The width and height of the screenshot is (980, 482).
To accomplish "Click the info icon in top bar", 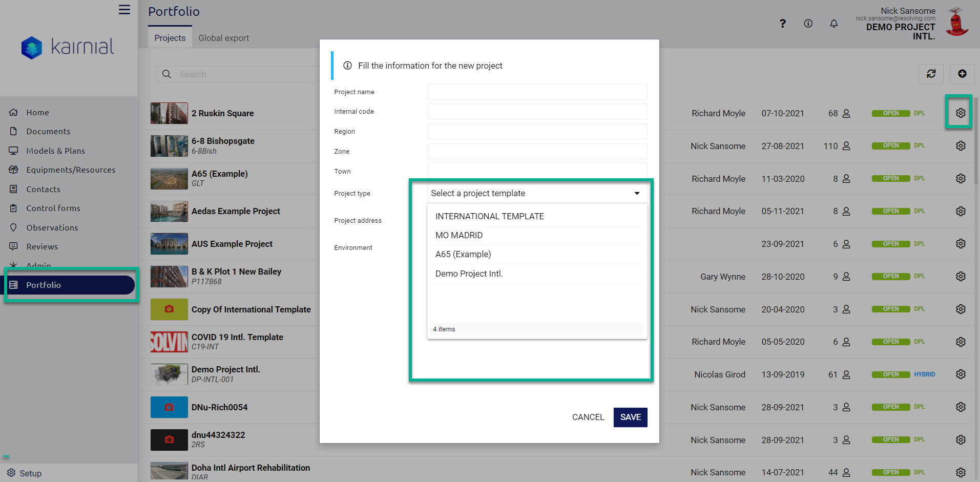I will point(808,24).
